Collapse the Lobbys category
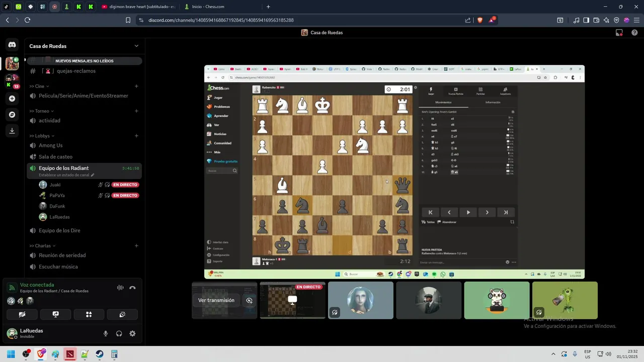The width and height of the screenshot is (644, 362). pos(42,136)
